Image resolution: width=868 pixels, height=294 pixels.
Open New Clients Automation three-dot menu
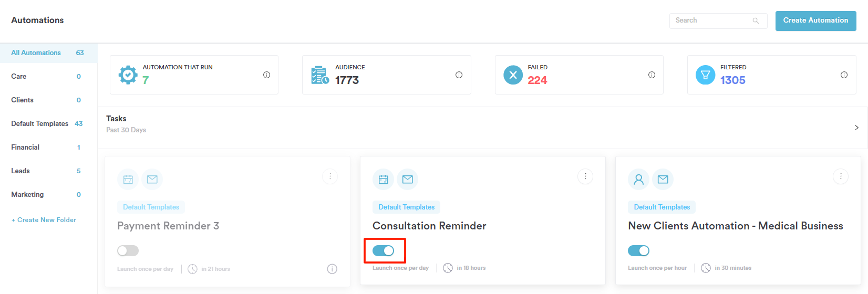click(841, 176)
